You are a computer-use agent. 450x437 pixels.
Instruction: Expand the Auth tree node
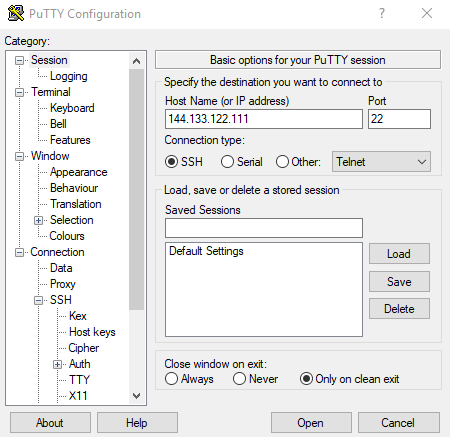pos(57,365)
